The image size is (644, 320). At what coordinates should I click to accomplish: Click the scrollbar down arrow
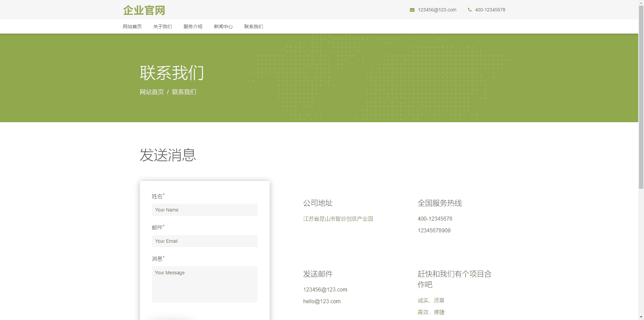(x=641, y=317)
